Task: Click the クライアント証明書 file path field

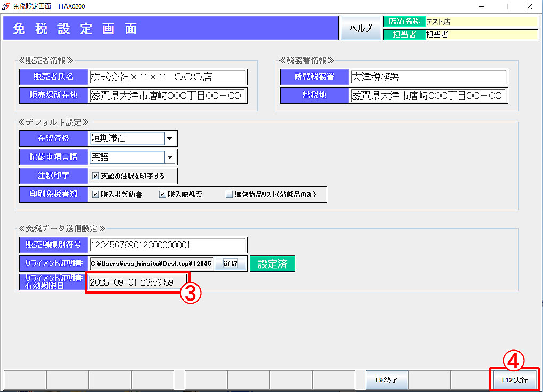Action: (151, 264)
